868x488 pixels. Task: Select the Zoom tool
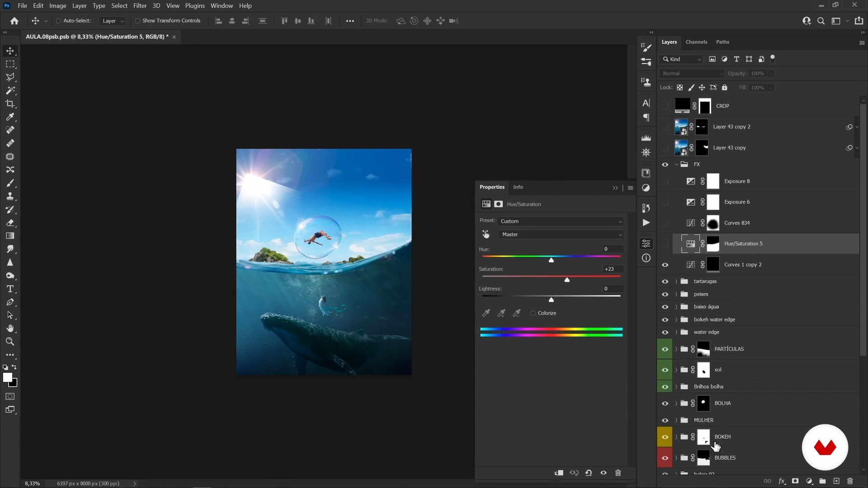pyautogui.click(x=10, y=342)
